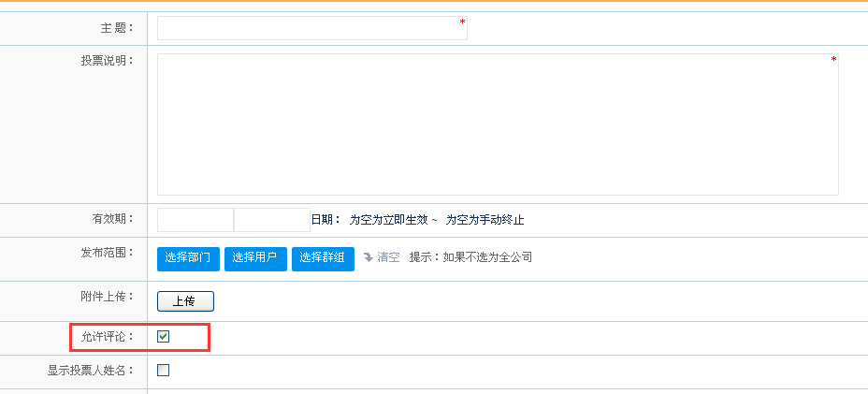
Task: Set the 有效期 start date field
Action: pyautogui.click(x=195, y=220)
